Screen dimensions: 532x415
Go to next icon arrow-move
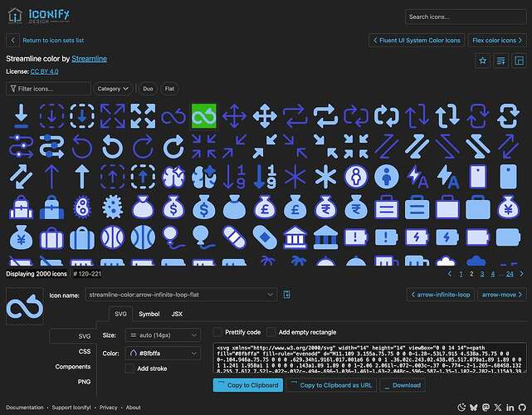point(502,295)
